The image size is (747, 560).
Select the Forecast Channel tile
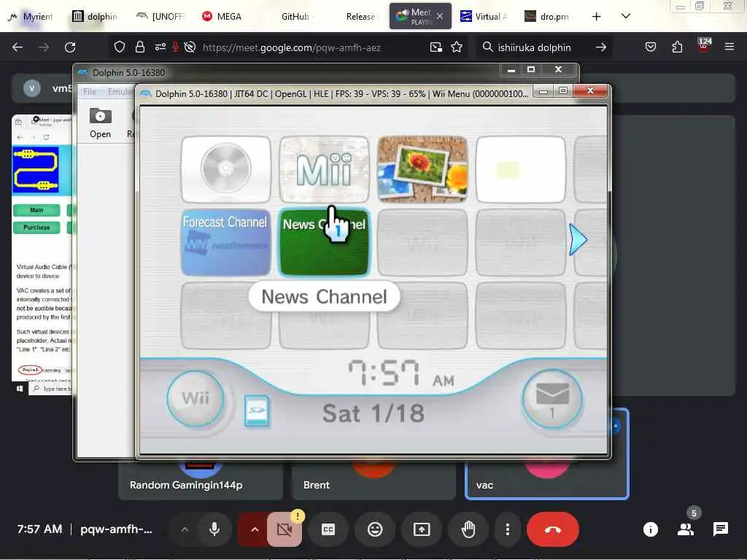click(x=226, y=242)
